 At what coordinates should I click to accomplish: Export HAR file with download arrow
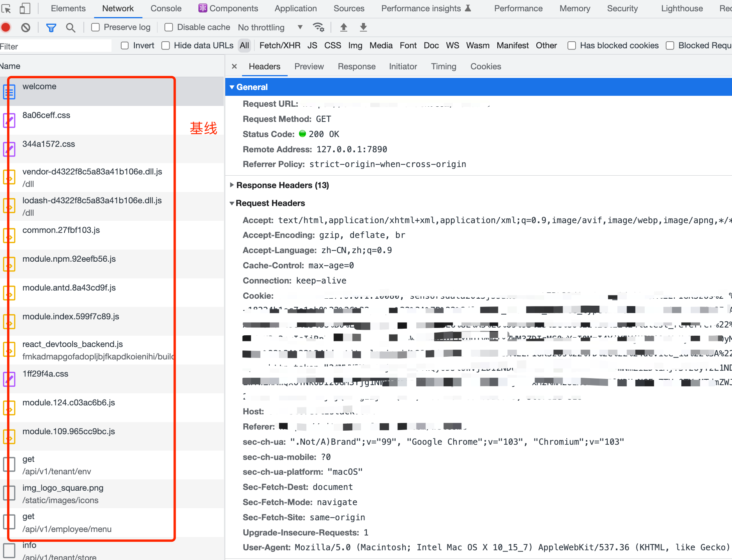[x=363, y=27]
